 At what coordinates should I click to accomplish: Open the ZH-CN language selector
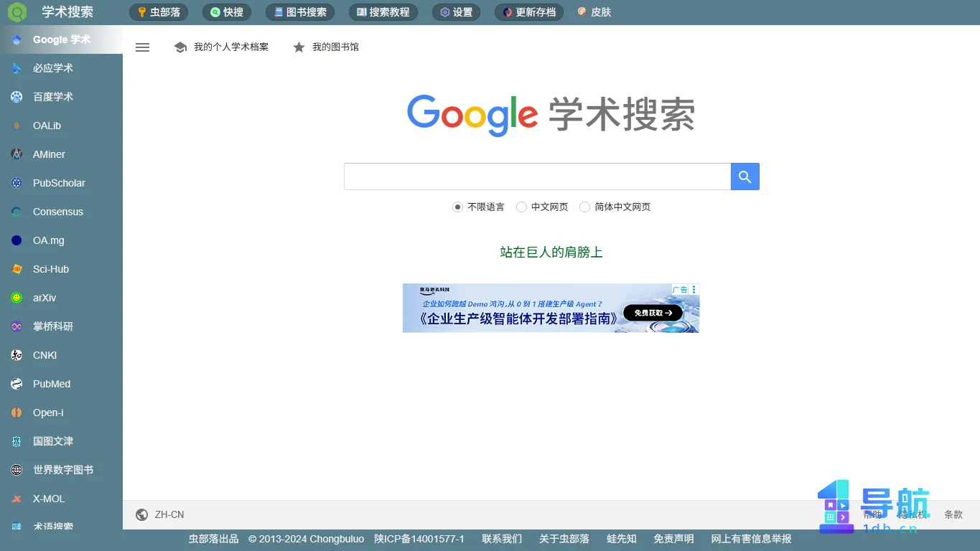[169, 514]
